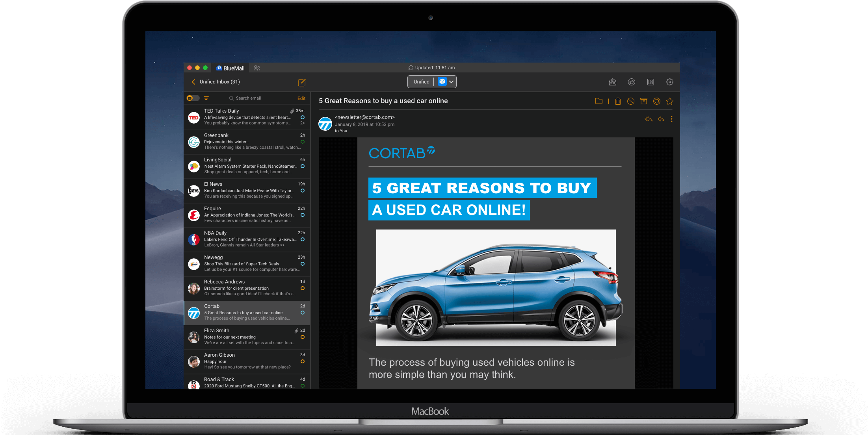Screen dimensions: 868x435
Task: Open the layout view icon in the top toolbar
Action: [x=651, y=82]
